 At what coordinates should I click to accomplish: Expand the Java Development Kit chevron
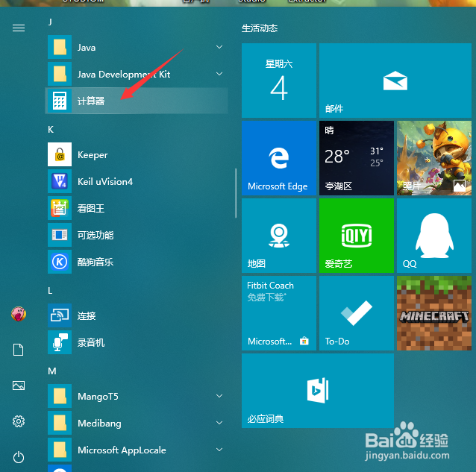tap(219, 74)
